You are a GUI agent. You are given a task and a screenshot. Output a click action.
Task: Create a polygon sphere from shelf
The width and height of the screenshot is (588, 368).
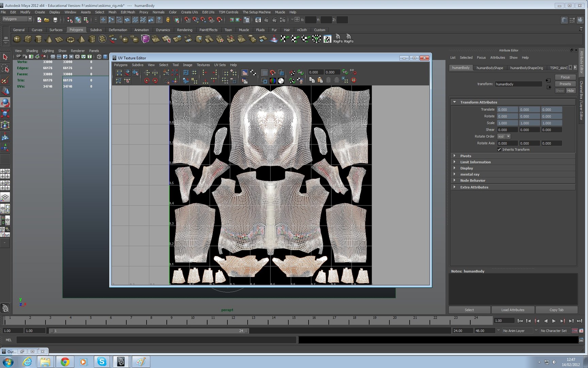[x=17, y=39]
